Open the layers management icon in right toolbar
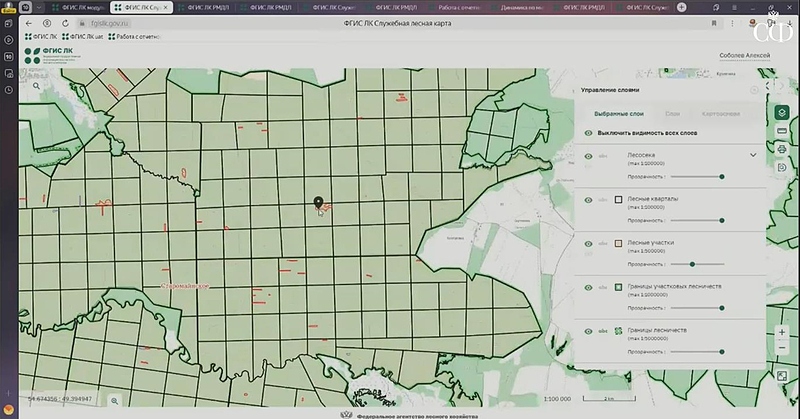 781,112
